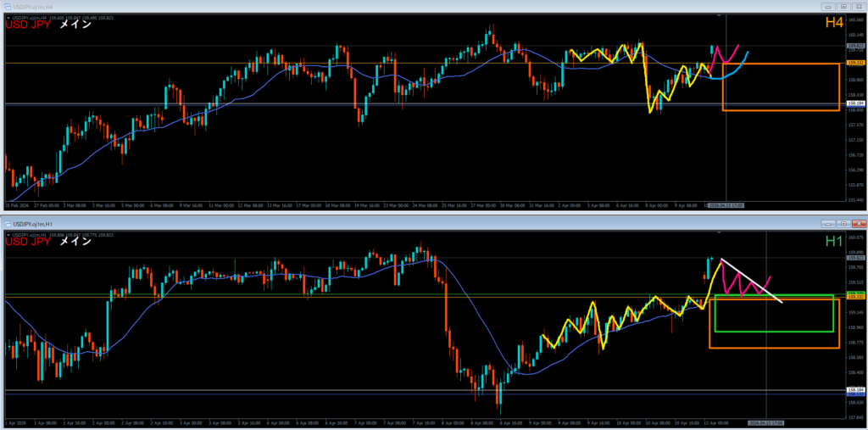Minimize the H4 chart window
The image size is (868, 430).
829,7
